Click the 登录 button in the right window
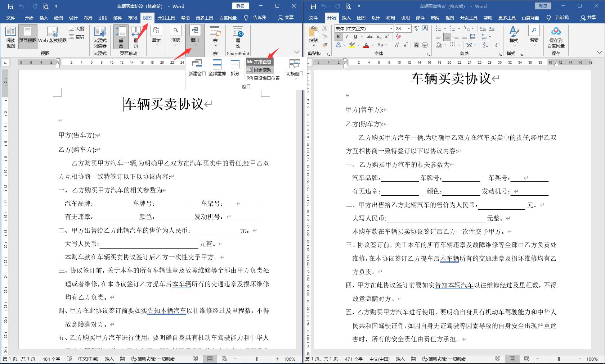 click(543, 6)
